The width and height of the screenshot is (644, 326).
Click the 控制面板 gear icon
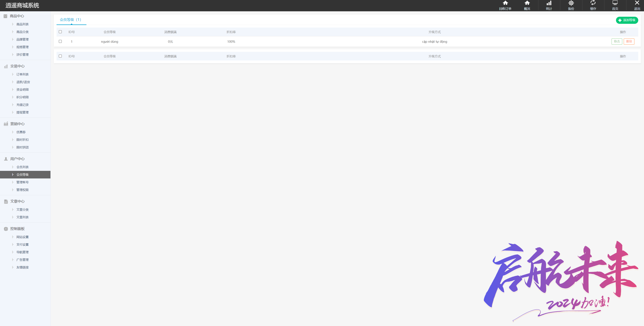point(6,229)
